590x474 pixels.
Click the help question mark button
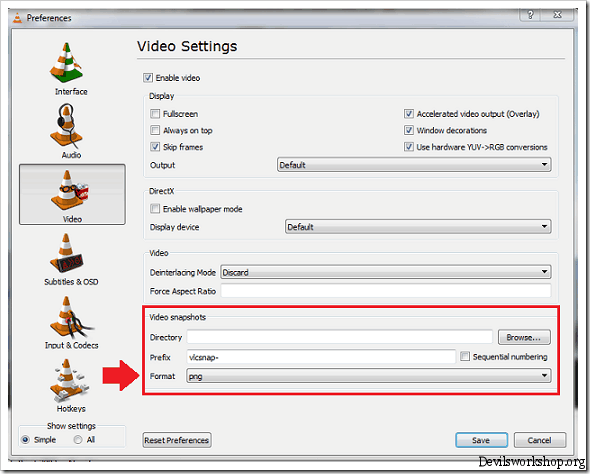click(x=531, y=15)
